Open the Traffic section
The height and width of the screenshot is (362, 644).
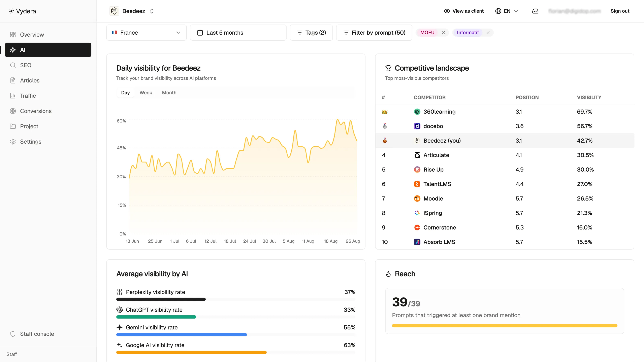click(x=48, y=96)
